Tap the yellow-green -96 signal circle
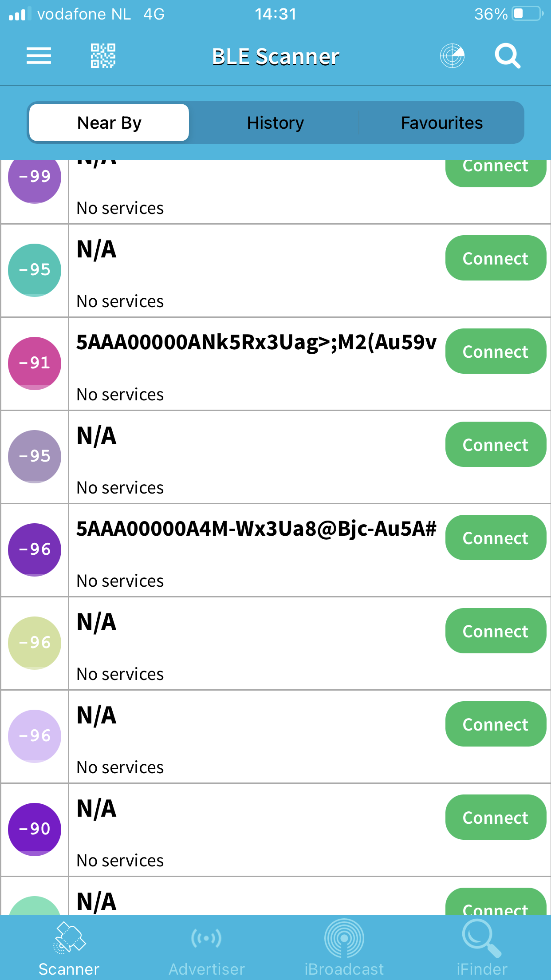This screenshot has width=551, height=980. pos(35,643)
